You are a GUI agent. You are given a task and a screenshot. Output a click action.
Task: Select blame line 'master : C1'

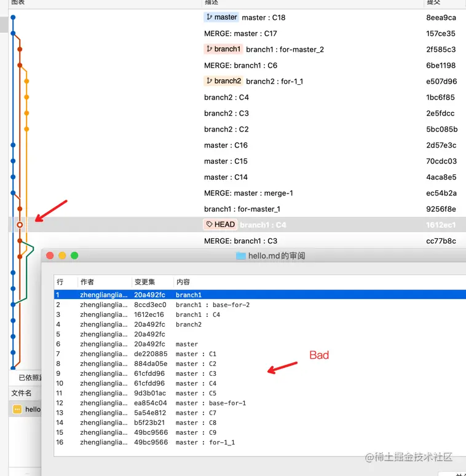click(259, 354)
